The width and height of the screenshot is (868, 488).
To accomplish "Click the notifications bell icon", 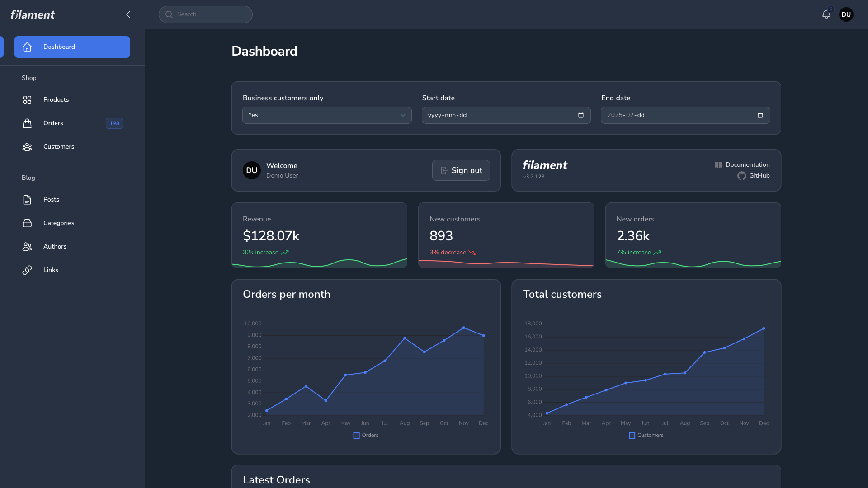I will tap(826, 14).
